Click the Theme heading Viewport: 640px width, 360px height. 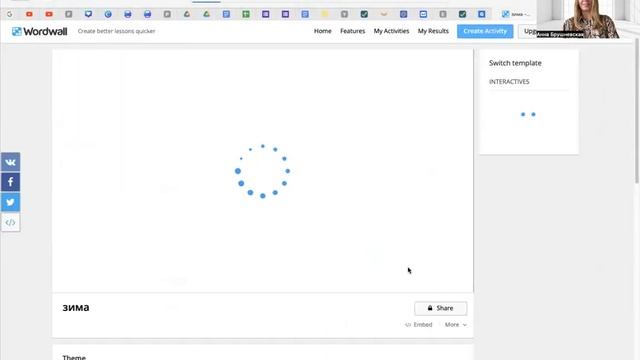tap(74, 357)
